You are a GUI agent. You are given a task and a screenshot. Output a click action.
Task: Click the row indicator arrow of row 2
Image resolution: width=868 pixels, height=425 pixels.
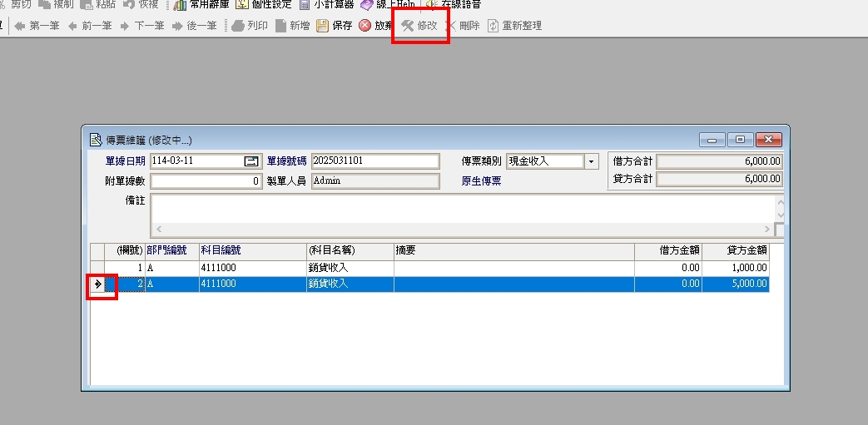point(98,284)
